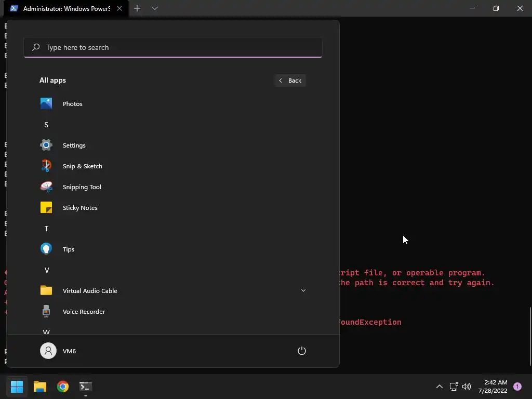This screenshot has width=532, height=399.
Task: Click the Snipping Tool label
Action: (x=82, y=187)
